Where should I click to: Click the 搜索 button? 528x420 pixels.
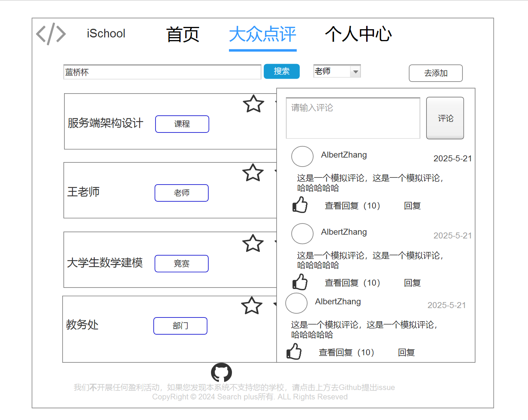coord(282,71)
